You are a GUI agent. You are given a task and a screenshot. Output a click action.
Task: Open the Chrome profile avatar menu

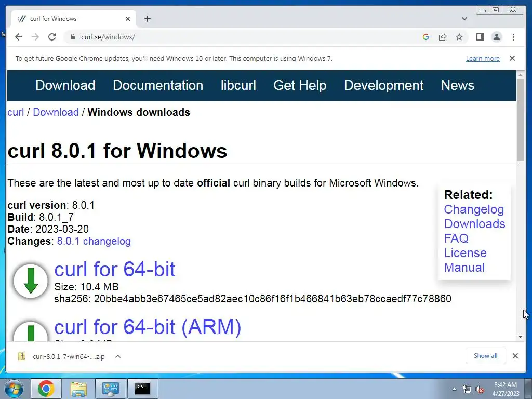click(x=496, y=37)
